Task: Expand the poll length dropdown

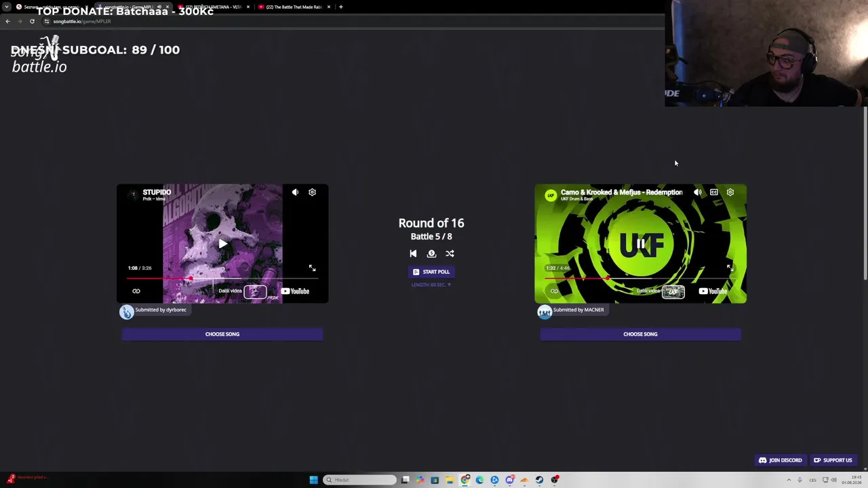Action: click(x=431, y=285)
